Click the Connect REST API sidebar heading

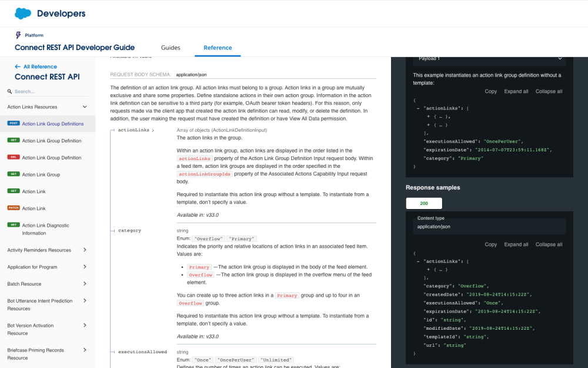tap(47, 77)
